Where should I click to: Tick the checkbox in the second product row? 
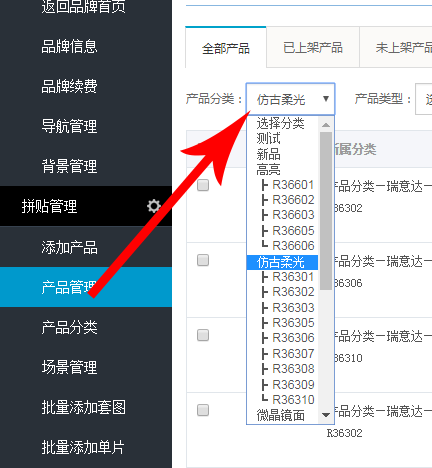coord(203,260)
